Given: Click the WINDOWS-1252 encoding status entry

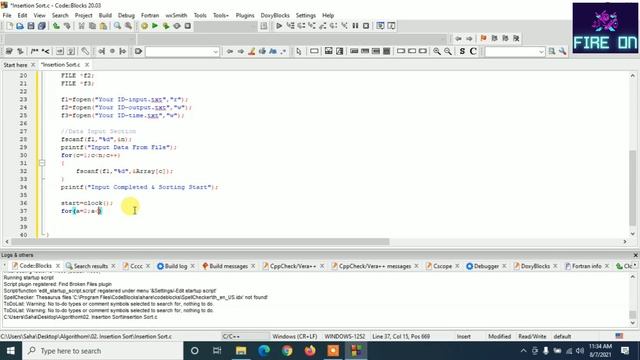Looking at the screenshot, I should [345, 336].
